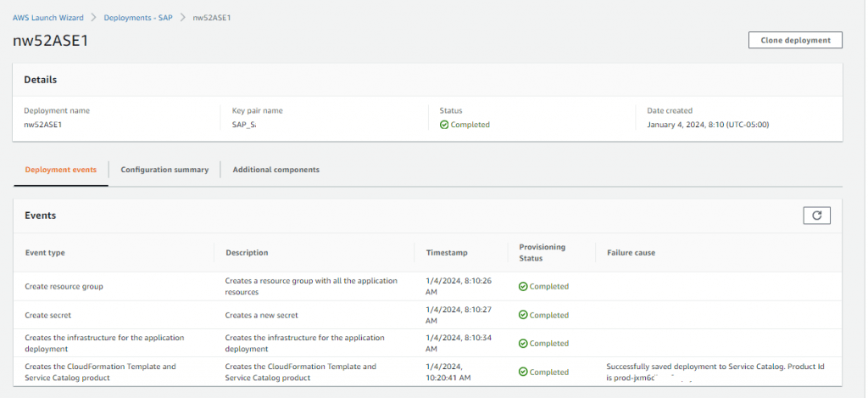Open the Configuration summary tab
Viewport: 868px width, 398px height.
(x=164, y=170)
